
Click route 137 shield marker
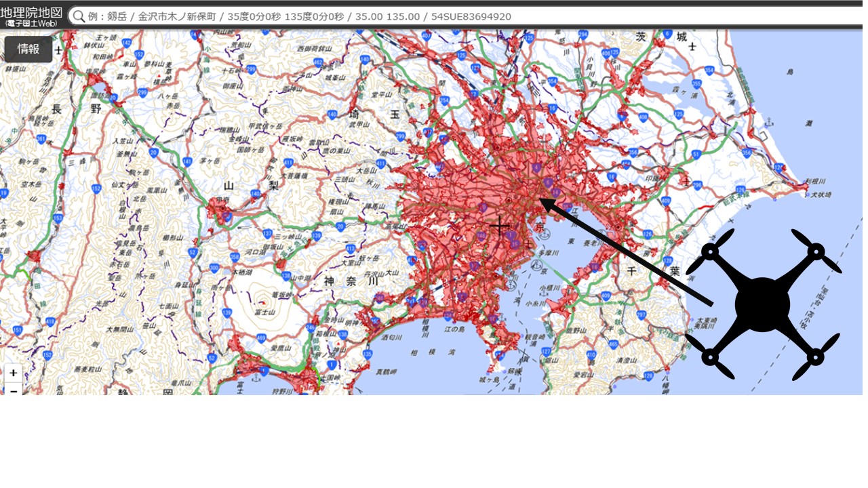(267, 234)
